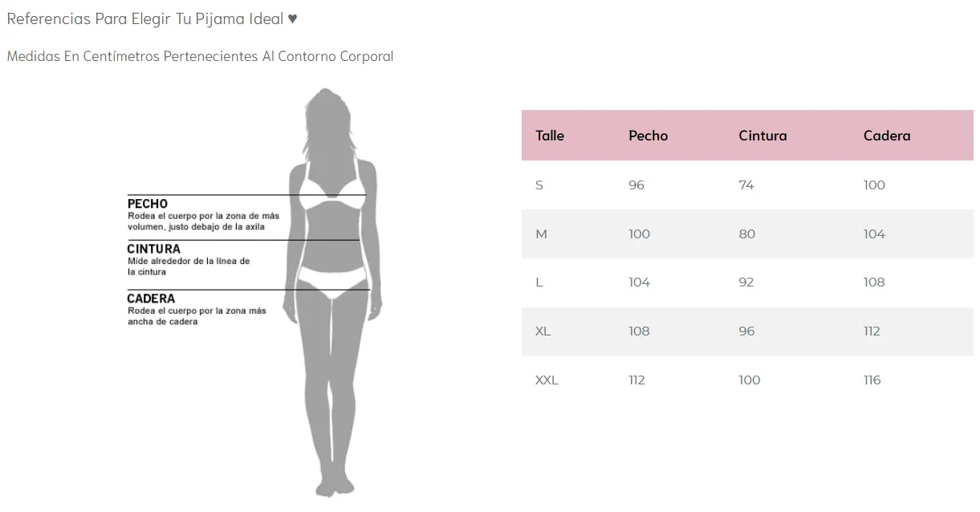Select the Pecho column header

[648, 136]
